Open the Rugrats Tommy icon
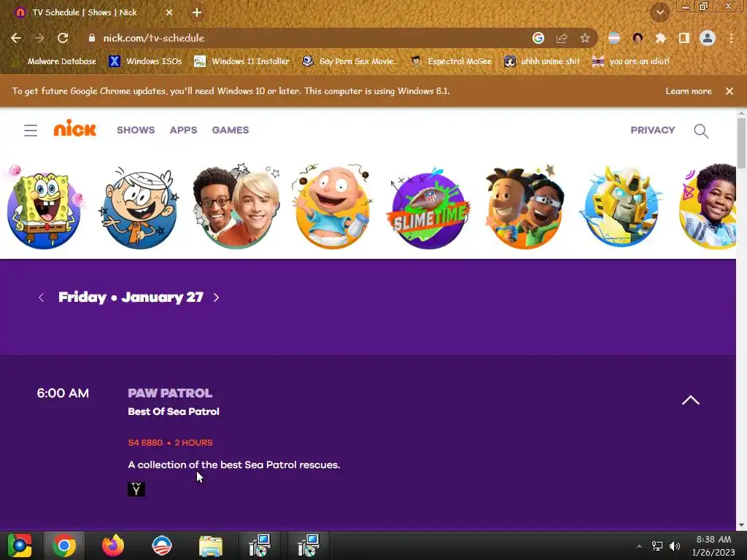747x560 pixels. point(333,208)
